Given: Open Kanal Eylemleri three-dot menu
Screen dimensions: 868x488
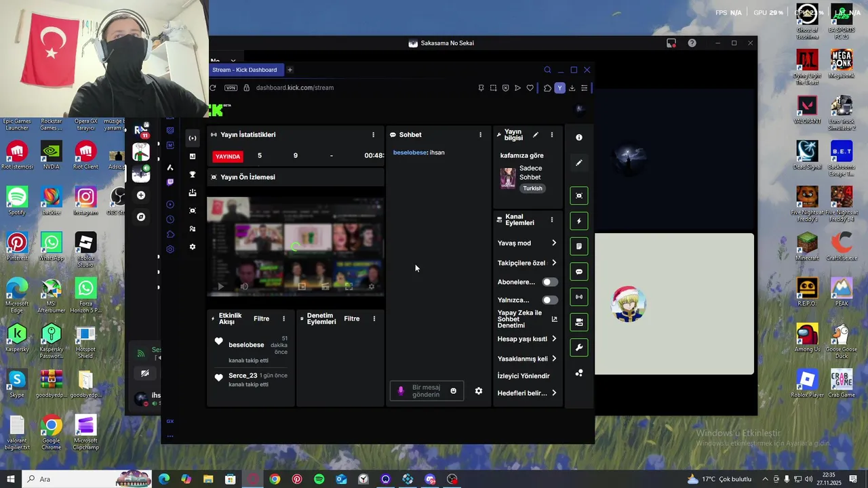Looking at the screenshot, I should click(x=552, y=220).
